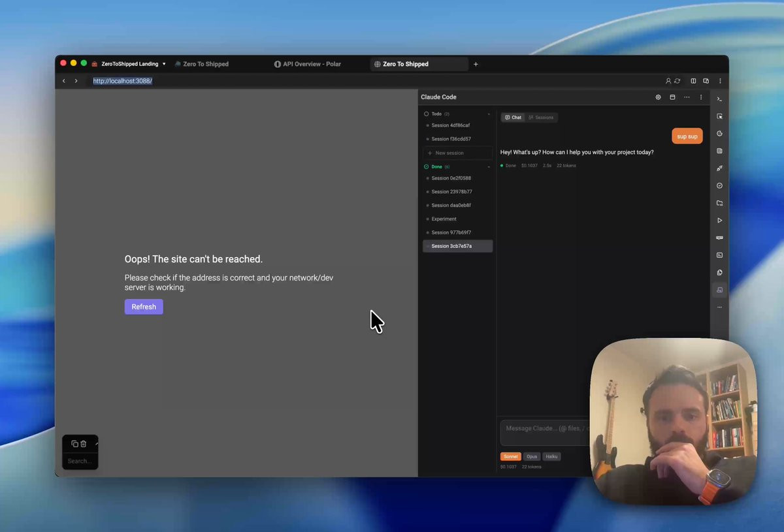Select Session 3cb7e57a

[x=457, y=246]
